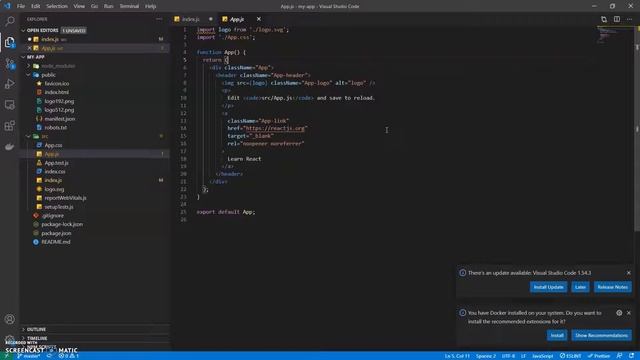
Task: Follow the https://reactjs.org link in code
Action: [x=275, y=129]
